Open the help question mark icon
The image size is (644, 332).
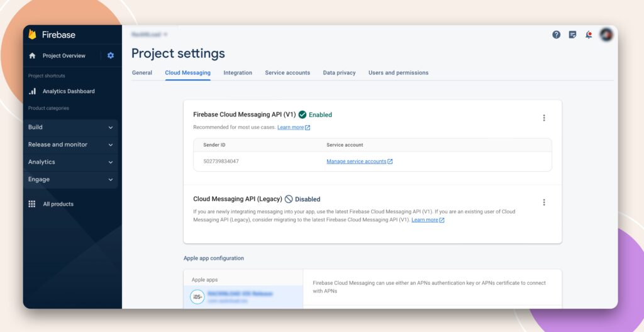pos(556,35)
